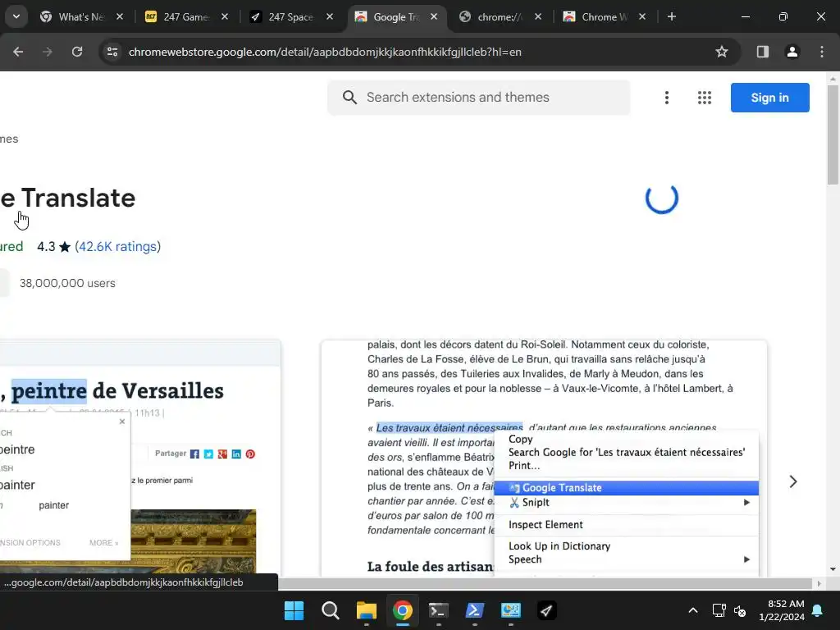
Task: Close the translation popup in the screenshot
Action: coord(122,422)
